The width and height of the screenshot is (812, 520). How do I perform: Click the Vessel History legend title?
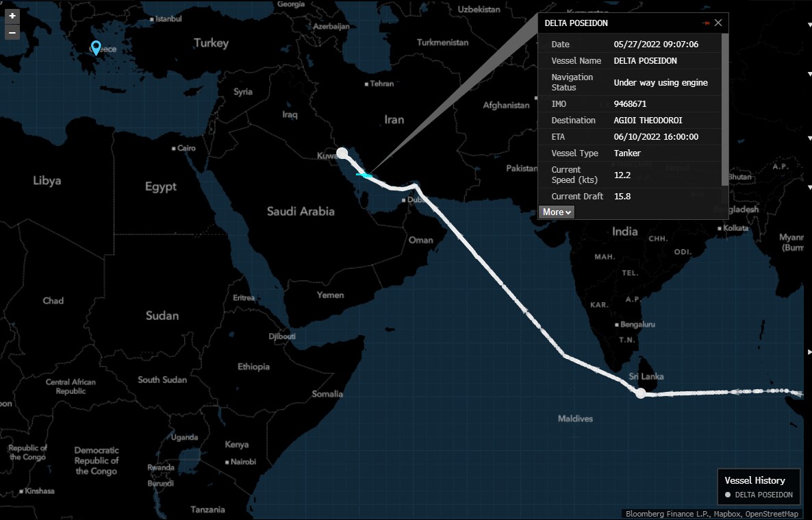[x=754, y=480]
